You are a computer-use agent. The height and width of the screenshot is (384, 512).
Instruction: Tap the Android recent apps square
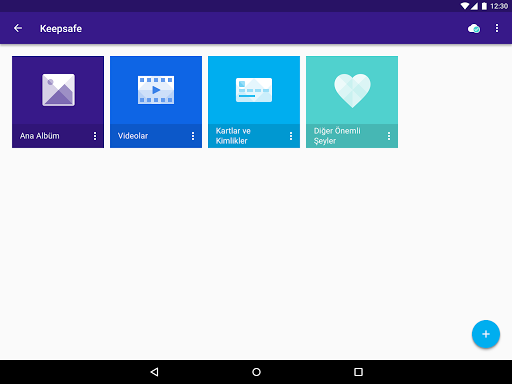[358, 372]
